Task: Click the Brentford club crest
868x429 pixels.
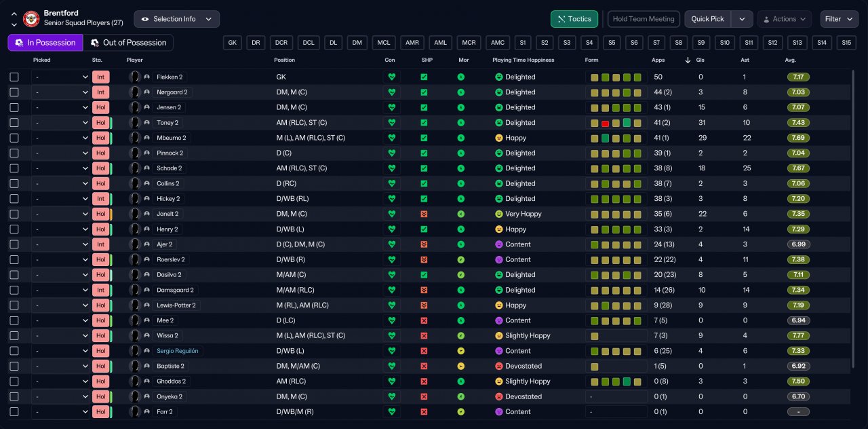Action: pyautogui.click(x=31, y=19)
